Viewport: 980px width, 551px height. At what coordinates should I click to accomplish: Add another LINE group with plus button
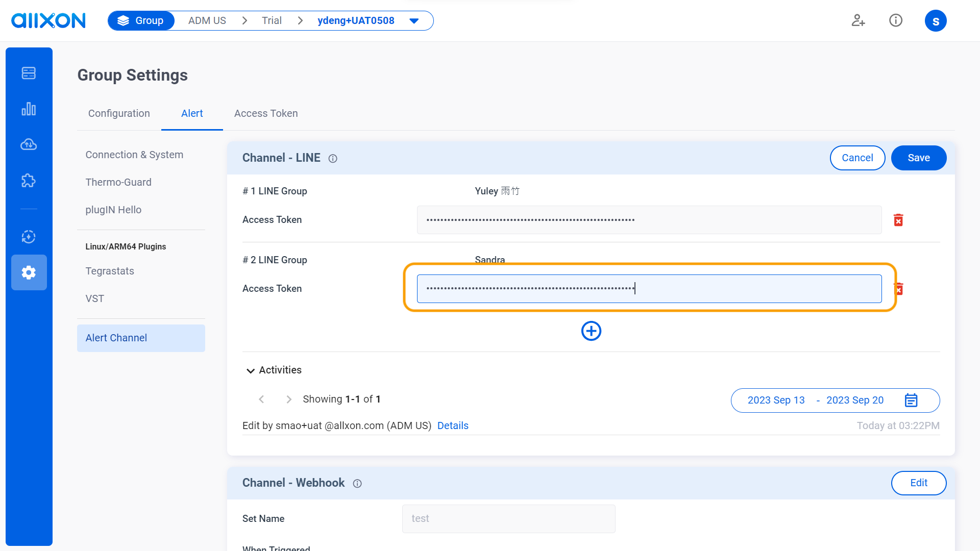591,331
